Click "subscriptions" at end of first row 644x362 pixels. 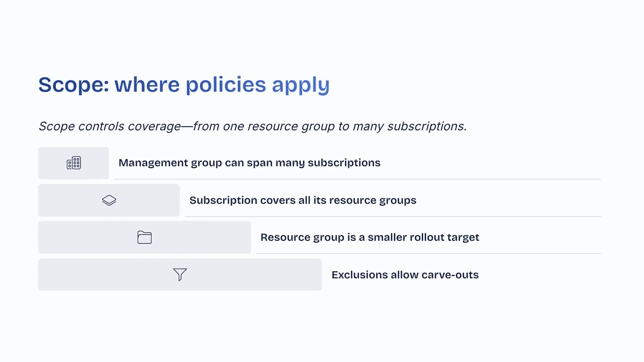tap(344, 163)
